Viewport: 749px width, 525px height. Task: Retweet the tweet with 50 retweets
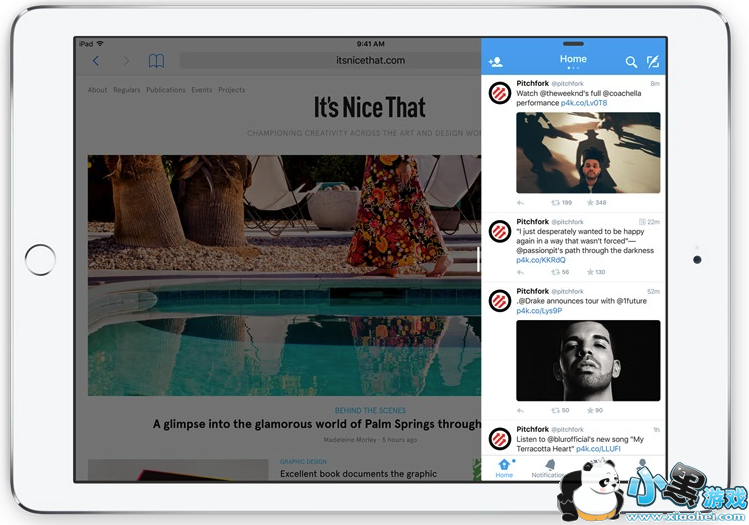tap(560, 410)
